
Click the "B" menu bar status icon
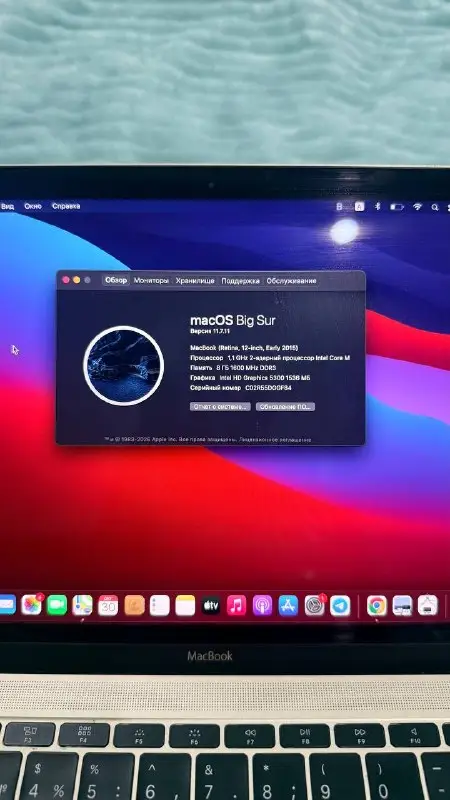tap(339, 207)
